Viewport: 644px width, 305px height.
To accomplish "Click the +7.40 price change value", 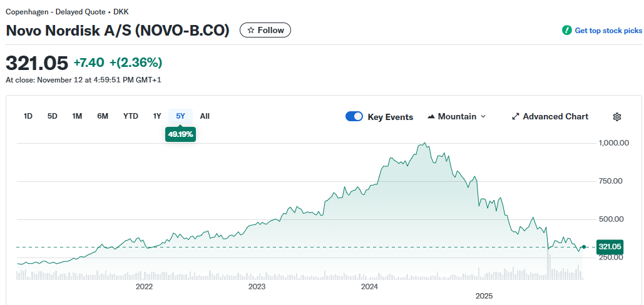I will pyautogui.click(x=89, y=62).
